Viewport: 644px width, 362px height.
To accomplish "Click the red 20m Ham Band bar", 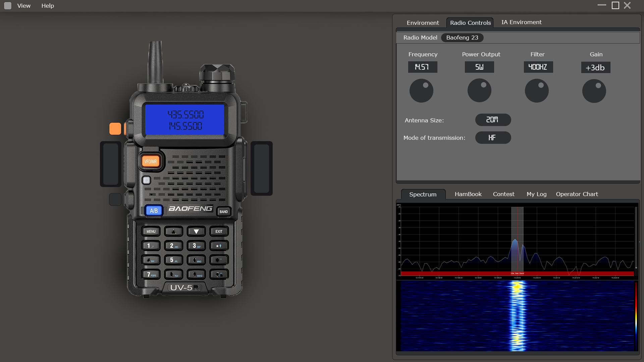I will (x=517, y=274).
